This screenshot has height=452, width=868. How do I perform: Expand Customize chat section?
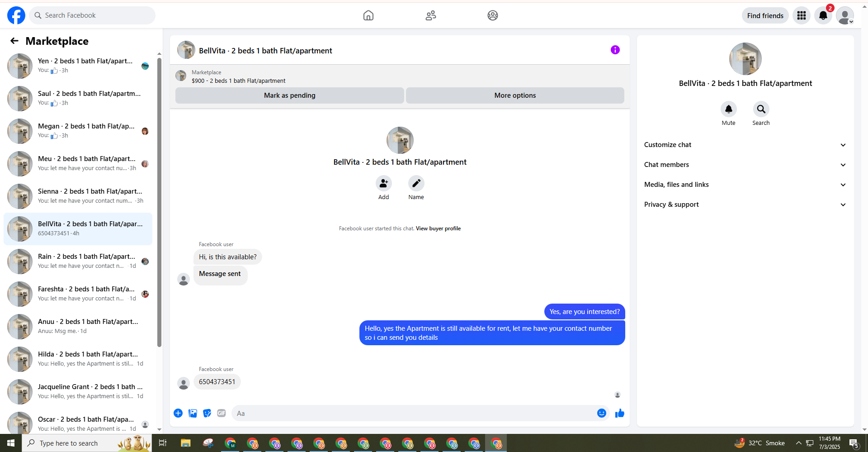[x=745, y=145]
